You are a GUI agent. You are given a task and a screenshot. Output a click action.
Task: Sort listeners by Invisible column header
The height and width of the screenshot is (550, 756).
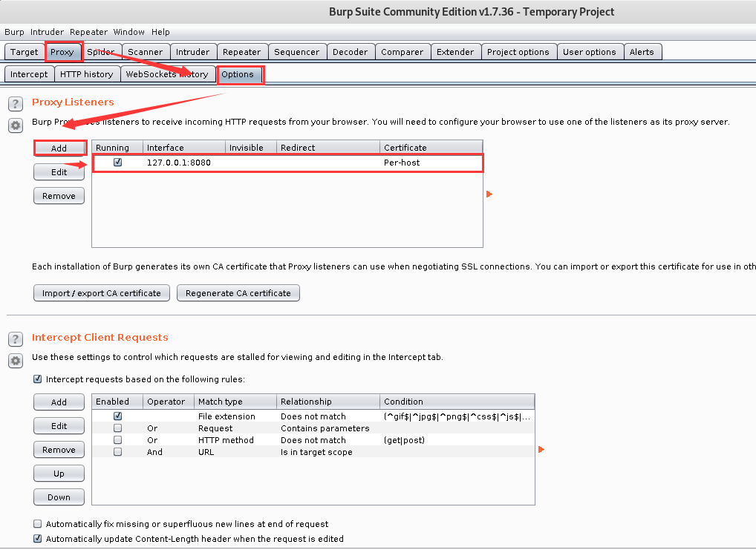coord(251,148)
